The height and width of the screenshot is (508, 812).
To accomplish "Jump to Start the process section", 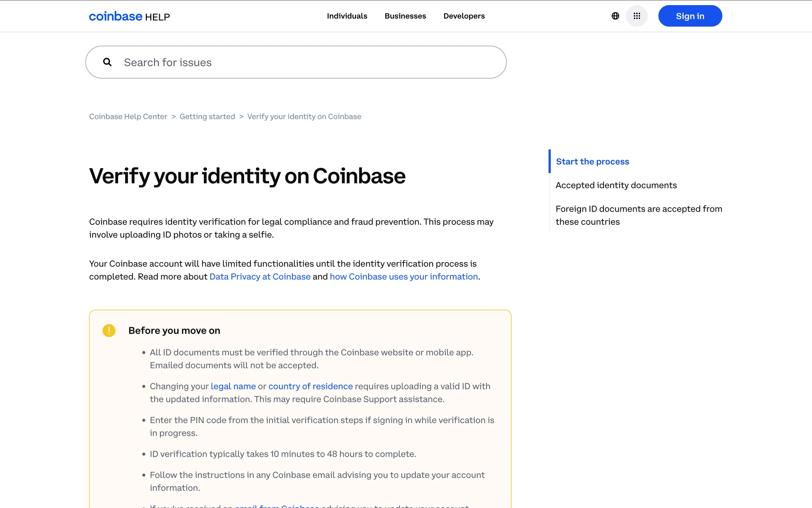I will (593, 161).
